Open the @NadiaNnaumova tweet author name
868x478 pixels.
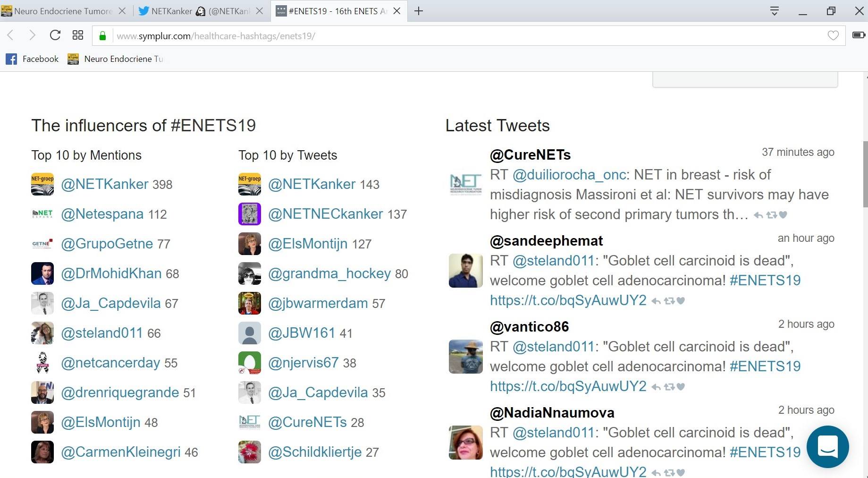point(552,413)
